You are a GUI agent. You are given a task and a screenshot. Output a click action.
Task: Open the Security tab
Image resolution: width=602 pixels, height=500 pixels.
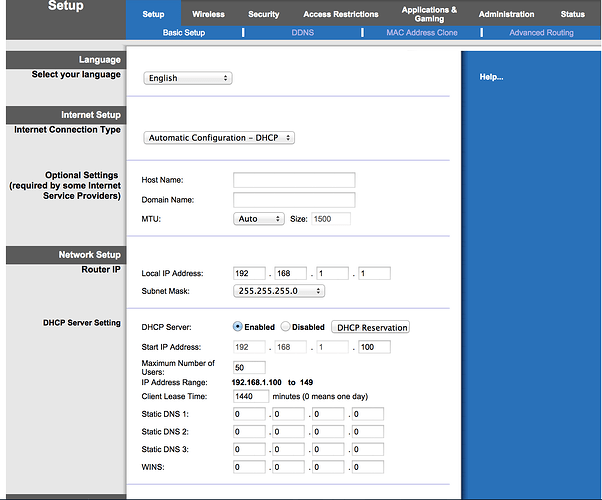tap(263, 14)
